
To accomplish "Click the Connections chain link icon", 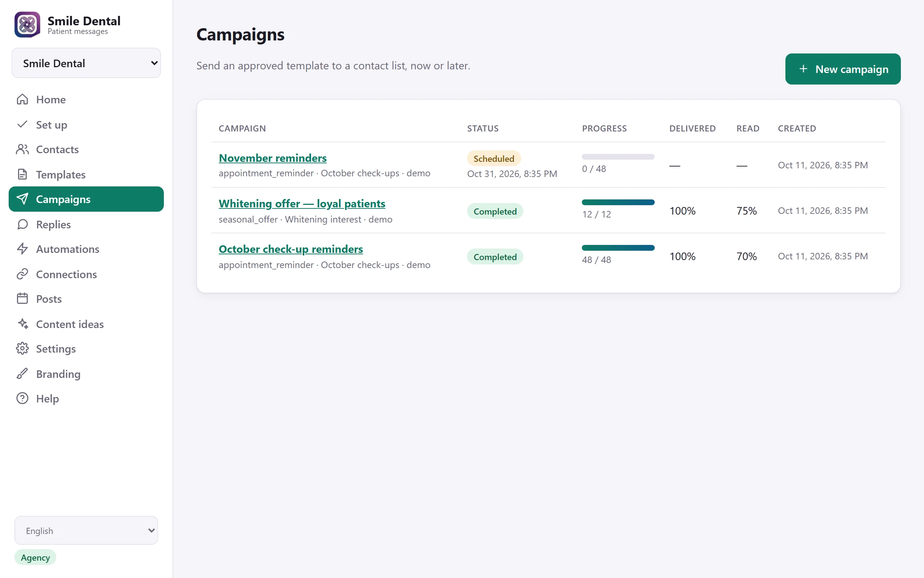I will (22, 274).
